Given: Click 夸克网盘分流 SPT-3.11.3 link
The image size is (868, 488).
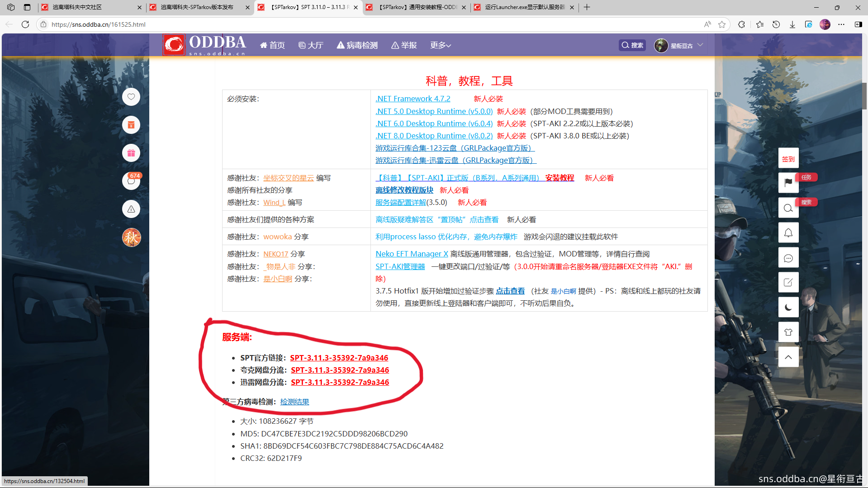Looking at the screenshot, I should pyautogui.click(x=340, y=370).
